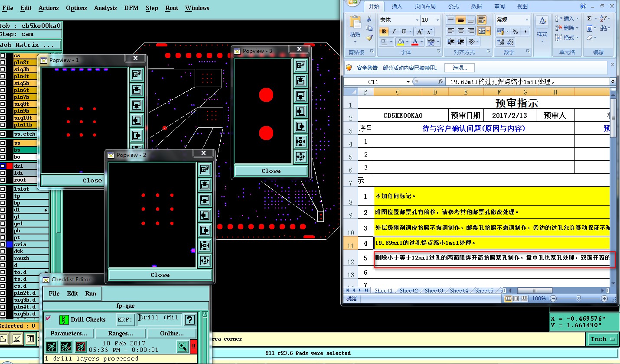Viewport: 620px width, 364px height.
Task: Click the green Drill Checks drill icon
Action: (x=64, y=320)
